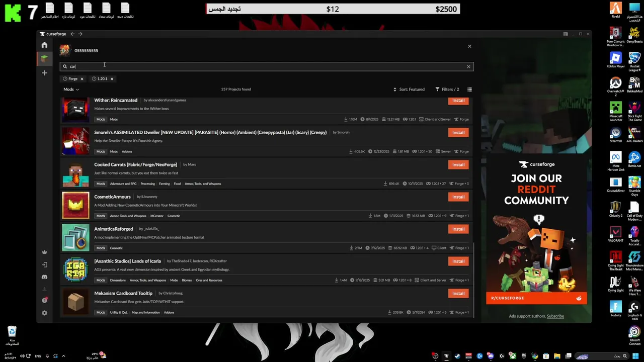Open the help question-mark sidebar icon
The image size is (644, 362).
coord(44,300)
